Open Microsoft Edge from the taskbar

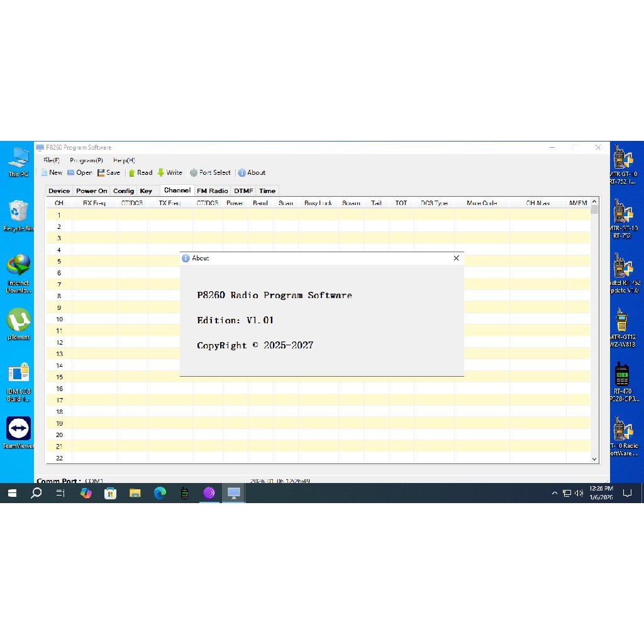tap(159, 494)
